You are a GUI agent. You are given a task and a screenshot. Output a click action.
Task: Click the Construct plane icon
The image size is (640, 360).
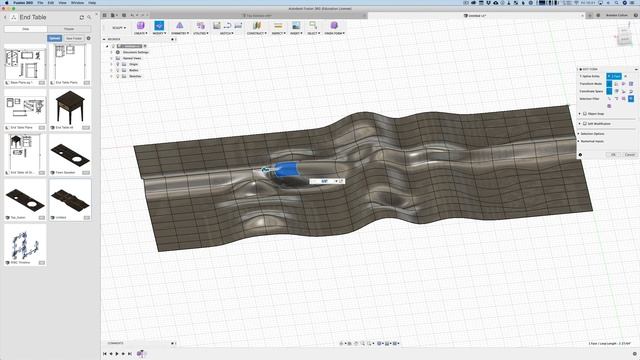tap(256, 26)
